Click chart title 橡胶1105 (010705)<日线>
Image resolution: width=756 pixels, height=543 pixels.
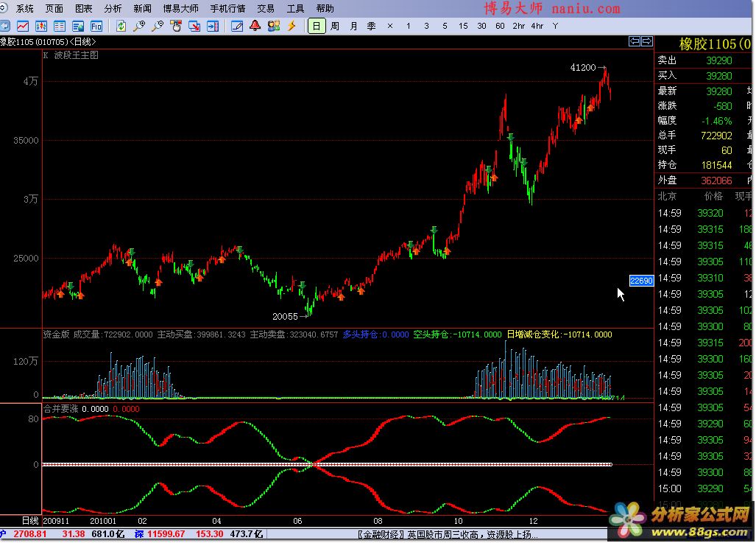pos(48,42)
